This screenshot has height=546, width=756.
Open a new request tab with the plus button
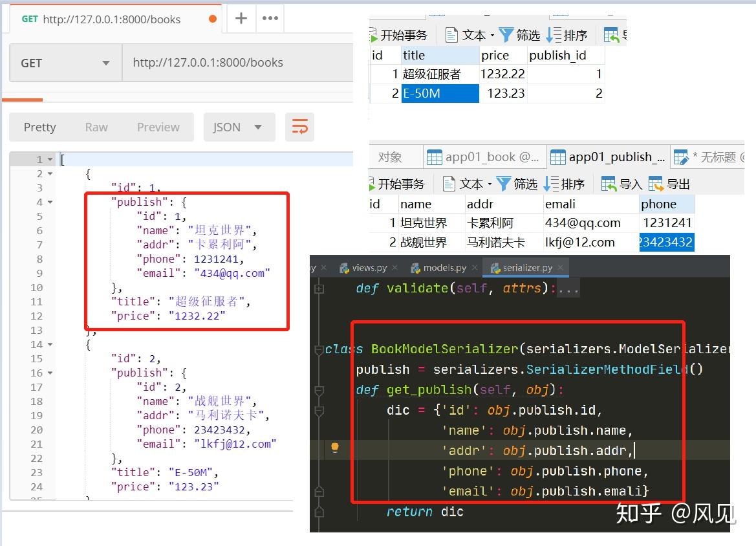(241, 18)
